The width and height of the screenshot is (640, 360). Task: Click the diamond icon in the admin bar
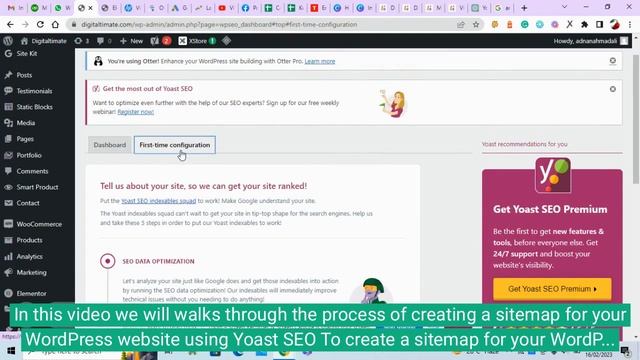pyautogui.click(x=227, y=40)
